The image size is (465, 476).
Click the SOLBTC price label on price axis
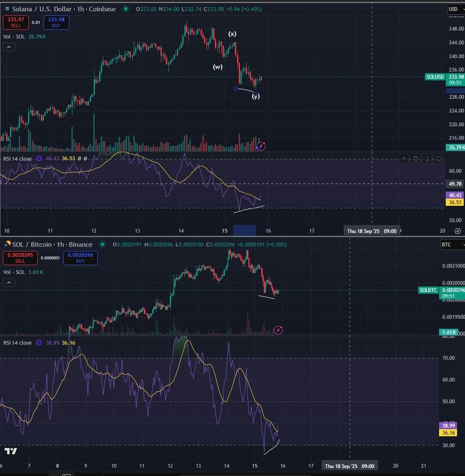(428, 290)
